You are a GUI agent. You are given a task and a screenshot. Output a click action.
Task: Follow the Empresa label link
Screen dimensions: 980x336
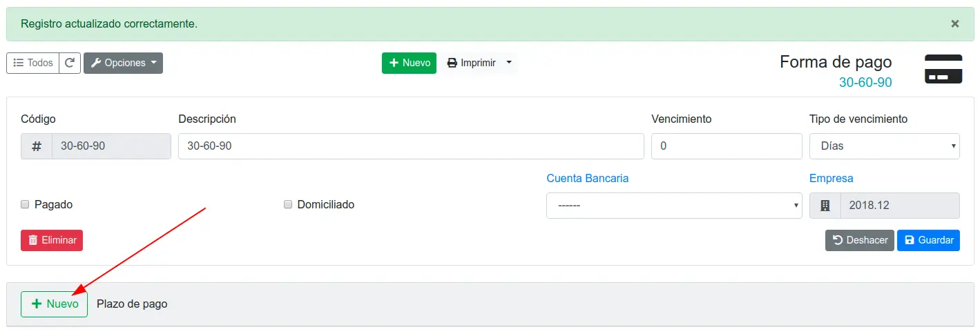point(832,178)
